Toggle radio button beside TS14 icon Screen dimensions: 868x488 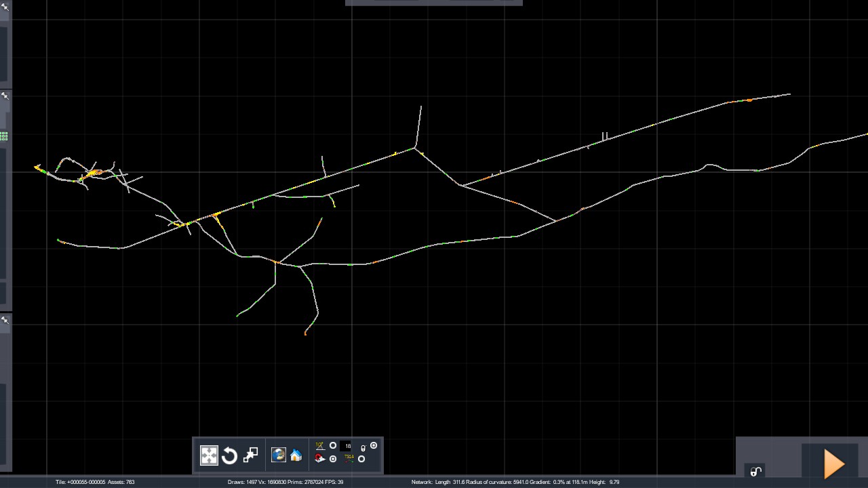pos(361,459)
